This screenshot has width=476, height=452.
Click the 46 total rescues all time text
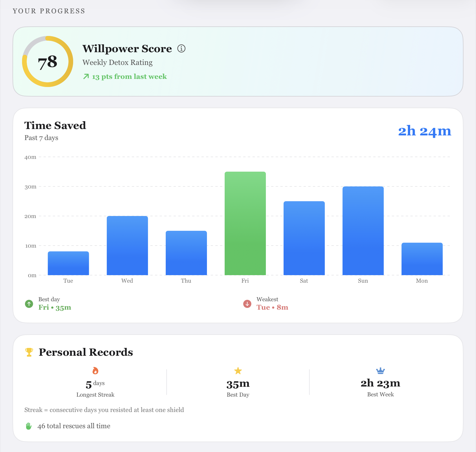tap(74, 426)
